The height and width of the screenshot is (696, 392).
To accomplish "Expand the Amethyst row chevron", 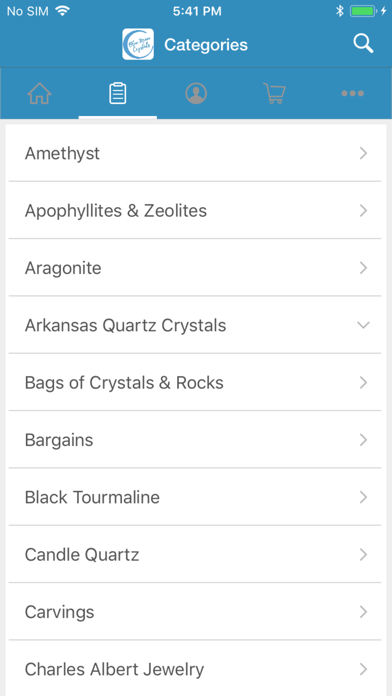I will 363,154.
